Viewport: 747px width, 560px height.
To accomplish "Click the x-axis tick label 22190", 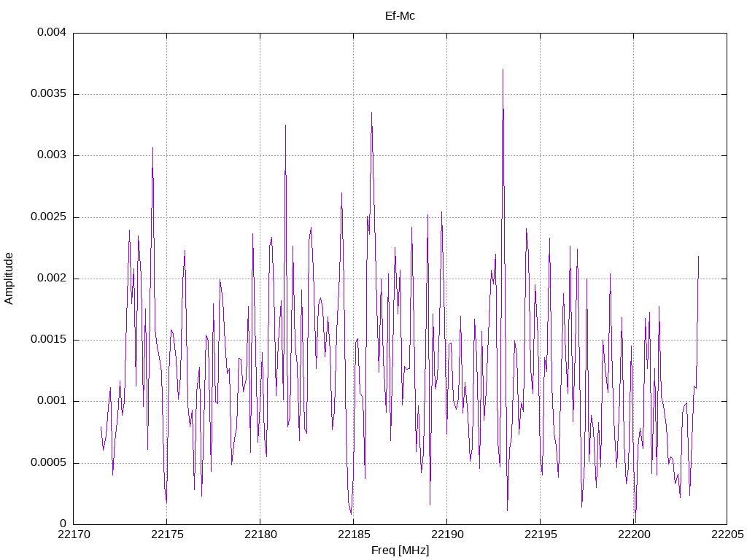I will point(446,534).
